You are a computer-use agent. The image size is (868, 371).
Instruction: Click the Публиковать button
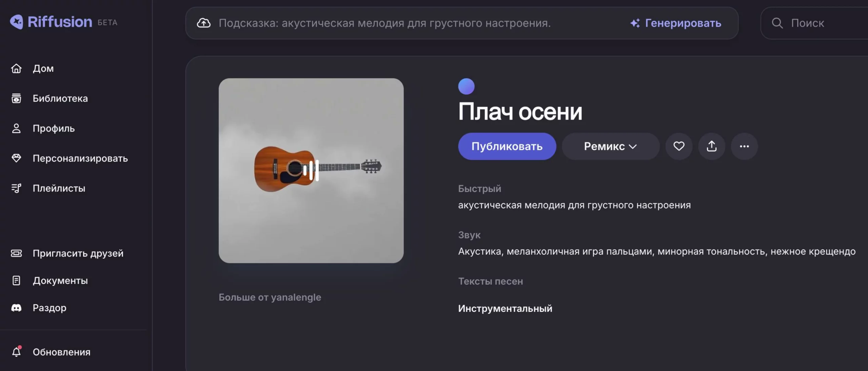pos(507,146)
